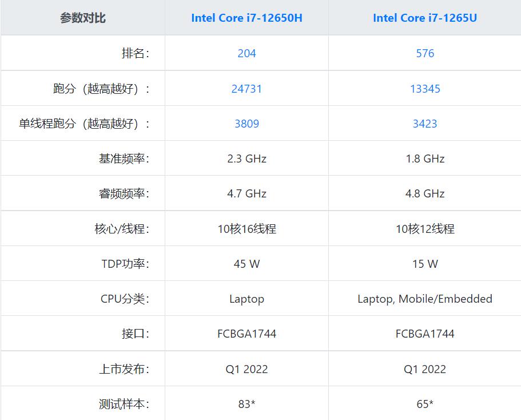The image size is (521, 420).
Task: Open benchmark score 13345 for i7-1265U
Action: pyautogui.click(x=425, y=89)
